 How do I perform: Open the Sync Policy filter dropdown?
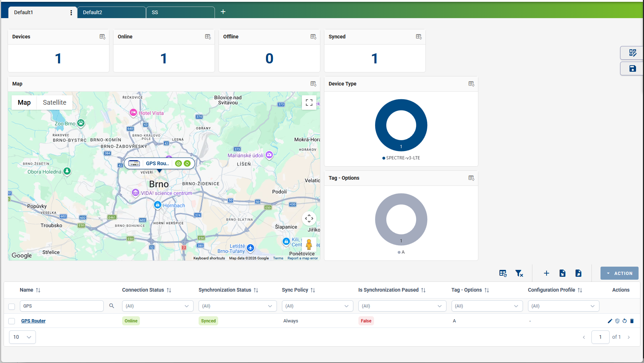coord(317,306)
